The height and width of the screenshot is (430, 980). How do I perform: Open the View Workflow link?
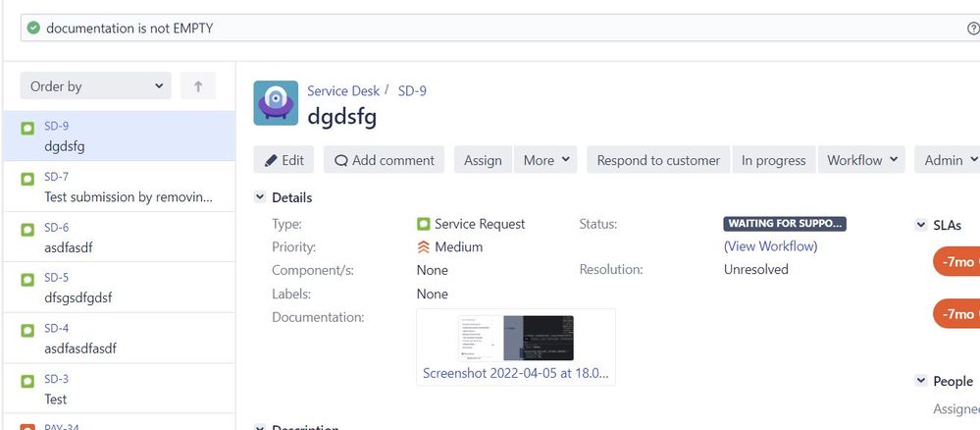pos(771,246)
